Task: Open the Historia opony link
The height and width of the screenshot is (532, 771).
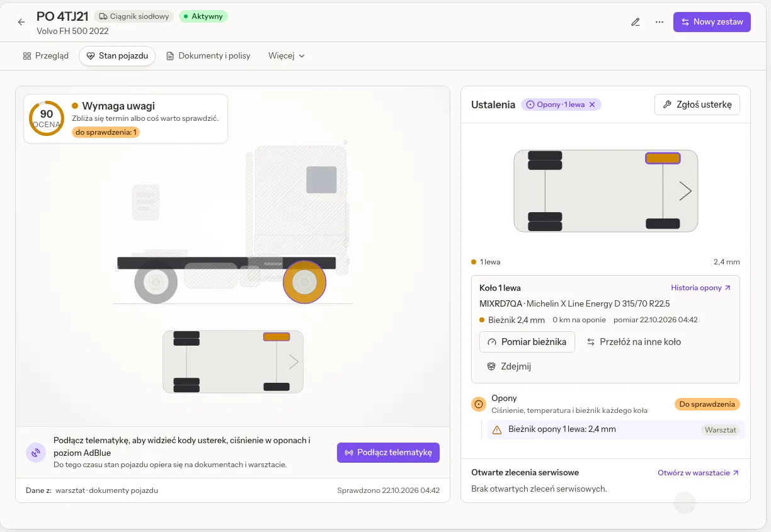Action: (701, 288)
